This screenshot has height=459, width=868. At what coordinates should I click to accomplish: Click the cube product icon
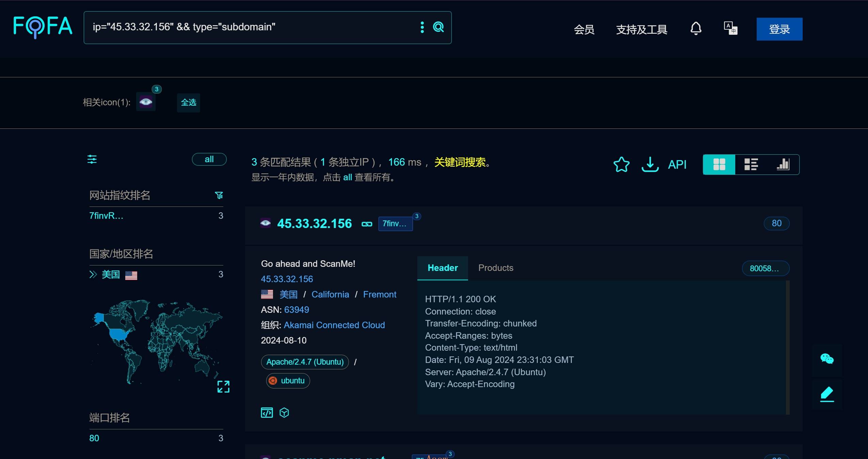pos(284,413)
